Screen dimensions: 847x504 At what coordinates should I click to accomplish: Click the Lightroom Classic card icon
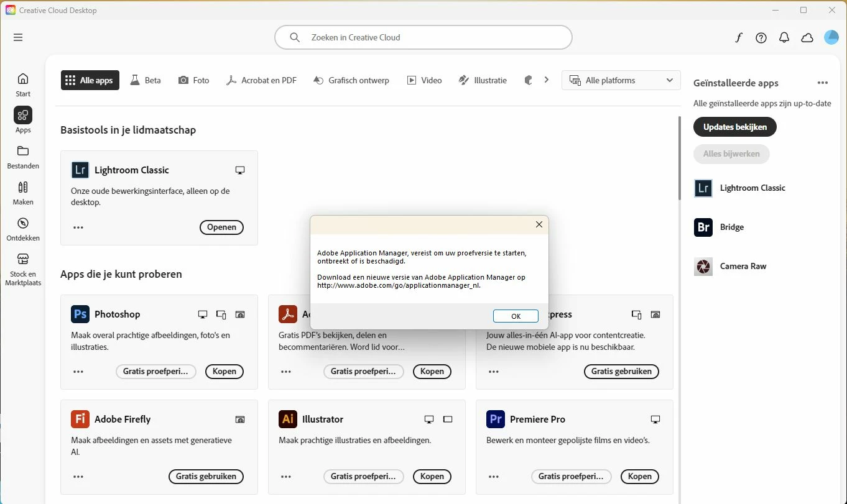point(80,170)
